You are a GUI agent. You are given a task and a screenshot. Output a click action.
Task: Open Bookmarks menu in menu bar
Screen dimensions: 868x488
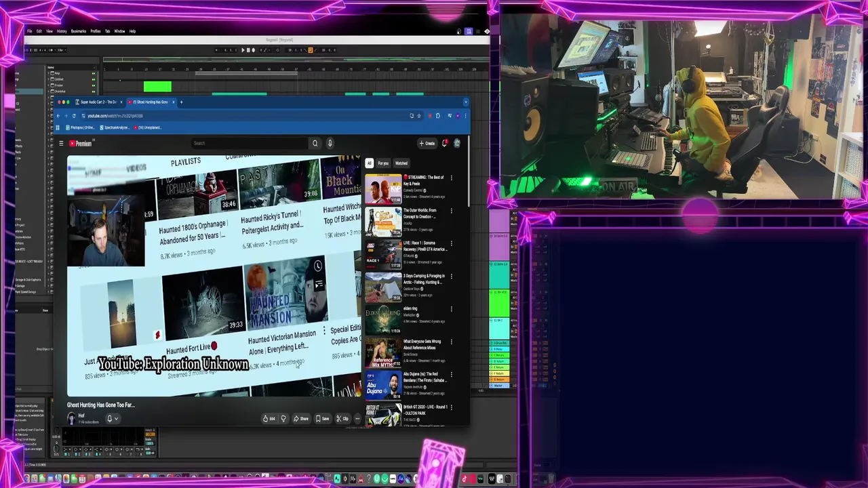[x=79, y=31]
